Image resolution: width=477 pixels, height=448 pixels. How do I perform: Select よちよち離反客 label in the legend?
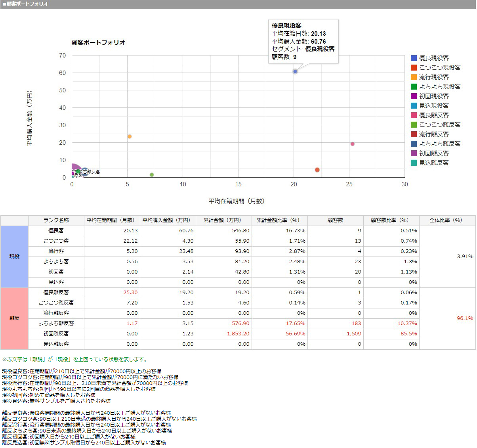(440, 144)
